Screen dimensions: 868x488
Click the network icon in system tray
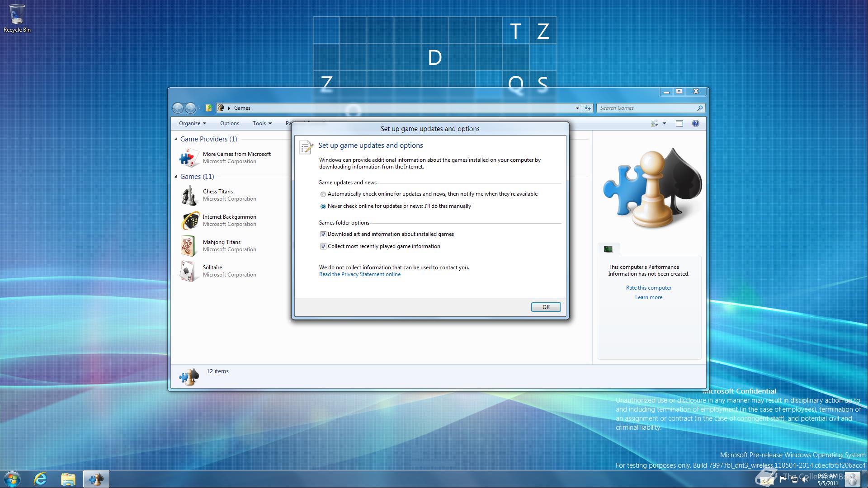click(794, 480)
